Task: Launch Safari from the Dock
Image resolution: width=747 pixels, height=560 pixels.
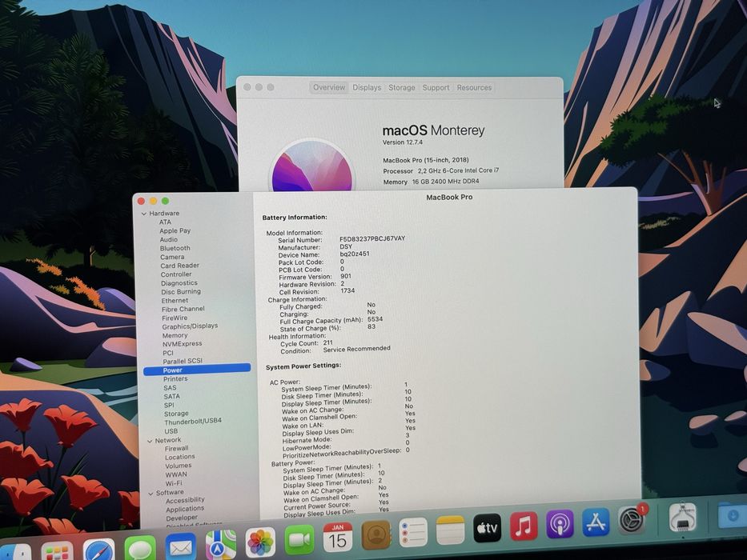Action: pos(98,550)
